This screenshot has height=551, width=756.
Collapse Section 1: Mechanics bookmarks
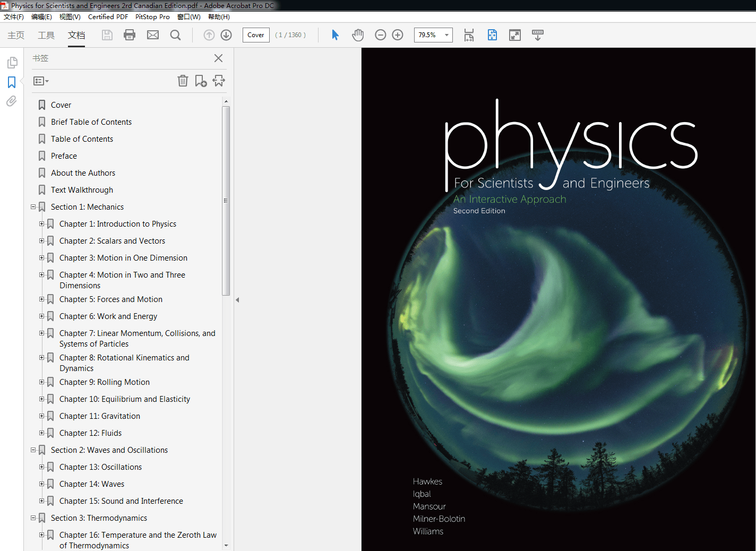(33, 206)
